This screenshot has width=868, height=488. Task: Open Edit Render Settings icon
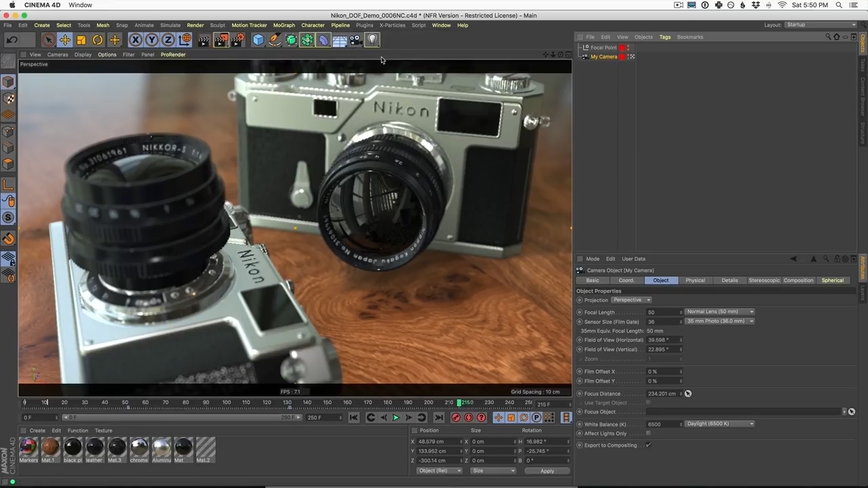click(x=237, y=40)
